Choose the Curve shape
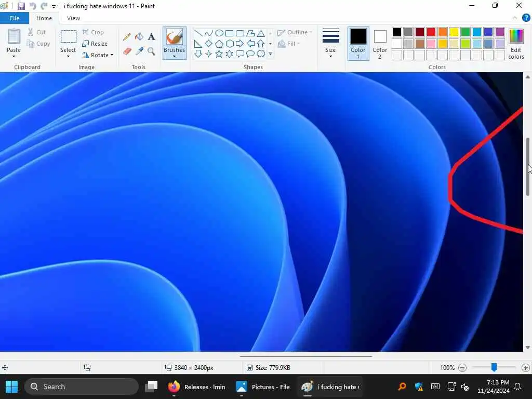This screenshot has height=399, width=532. [x=209, y=33]
